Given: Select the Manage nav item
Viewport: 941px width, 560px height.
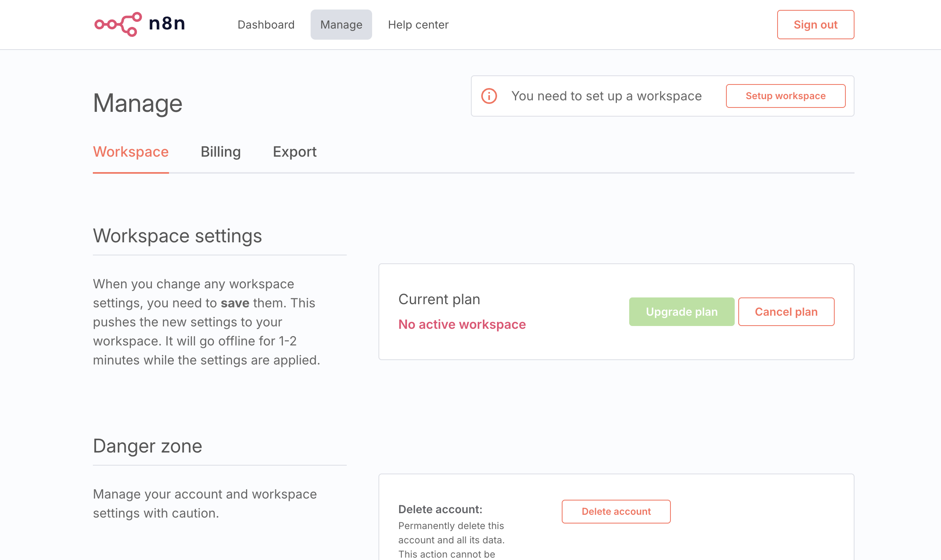Looking at the screenshot, I should tap(341, 25).
